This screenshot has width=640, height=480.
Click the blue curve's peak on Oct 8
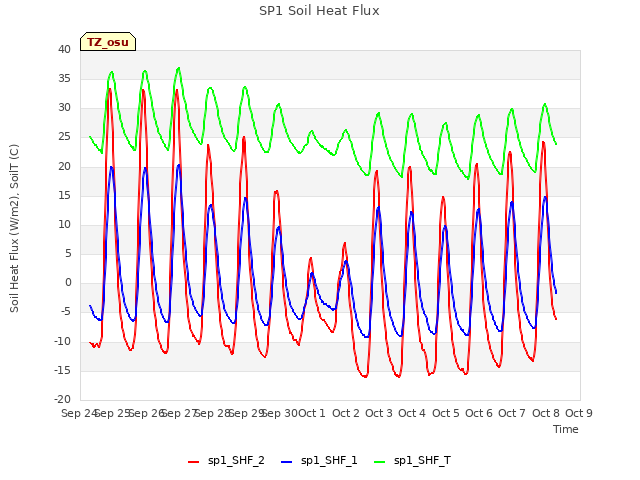pos(545,197)
